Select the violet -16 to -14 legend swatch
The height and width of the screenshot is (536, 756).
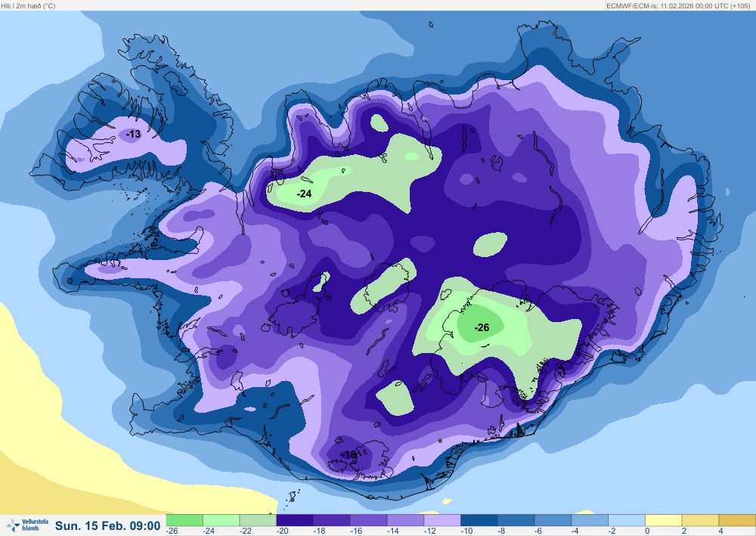click(x=368, y=520)
